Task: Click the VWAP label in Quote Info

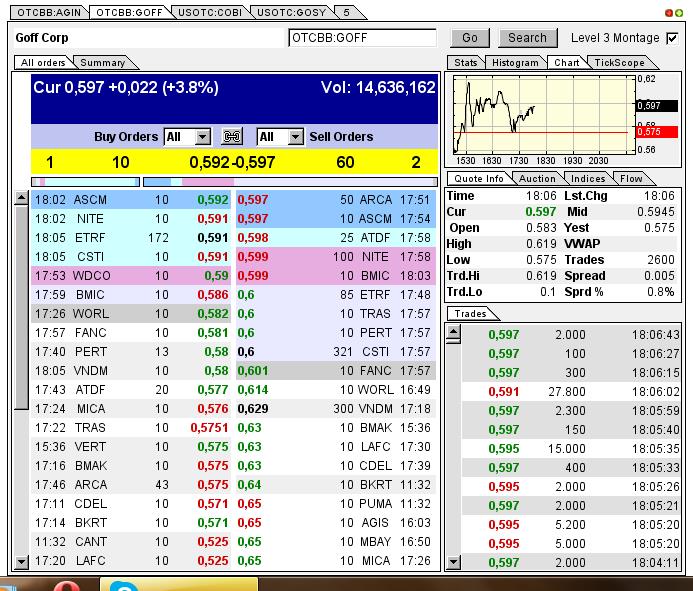Action: 582,244
